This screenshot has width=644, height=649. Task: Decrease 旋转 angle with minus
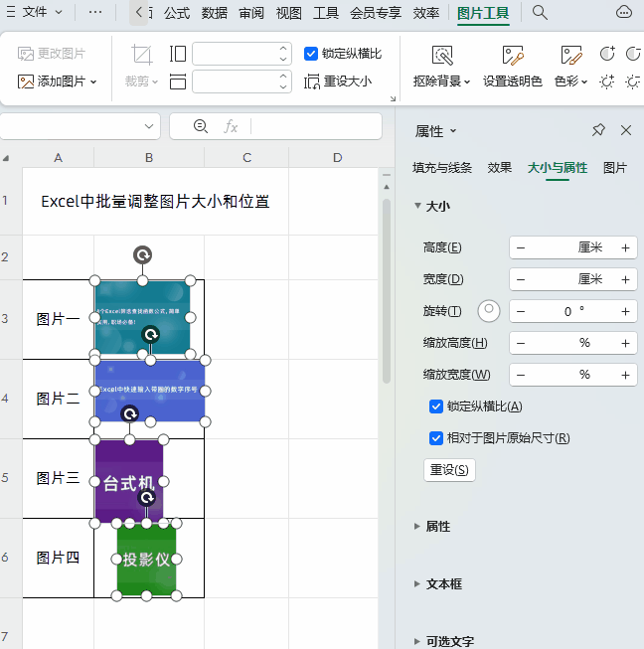point(521,312)
